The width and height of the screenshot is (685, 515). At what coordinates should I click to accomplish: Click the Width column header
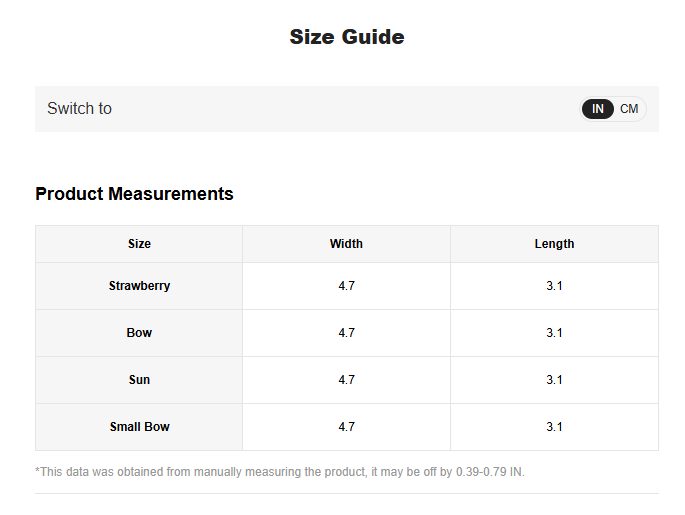346,244
